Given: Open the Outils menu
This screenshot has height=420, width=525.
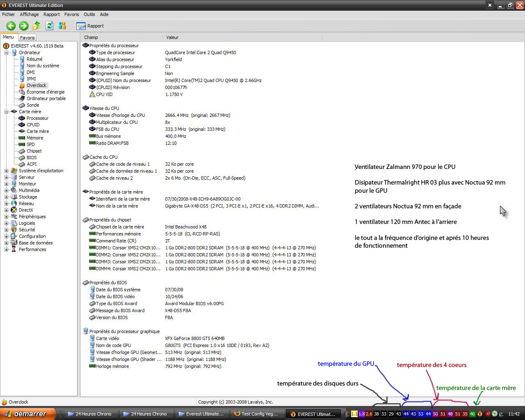Looking at the screenshot, I should tap(89, 14).
